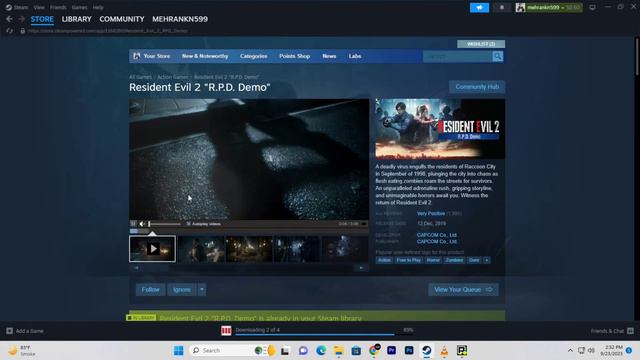Click the store search magnifier icon
The image size is (640, 360).
click(x=498, y=56)
